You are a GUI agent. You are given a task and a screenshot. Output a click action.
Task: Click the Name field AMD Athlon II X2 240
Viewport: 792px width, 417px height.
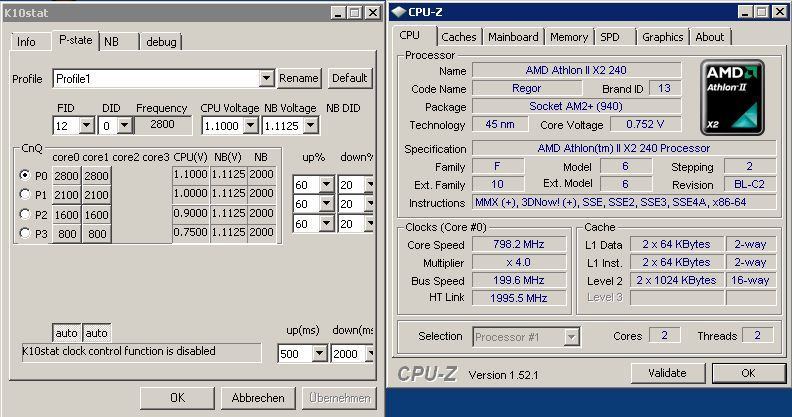pos(576,70)
